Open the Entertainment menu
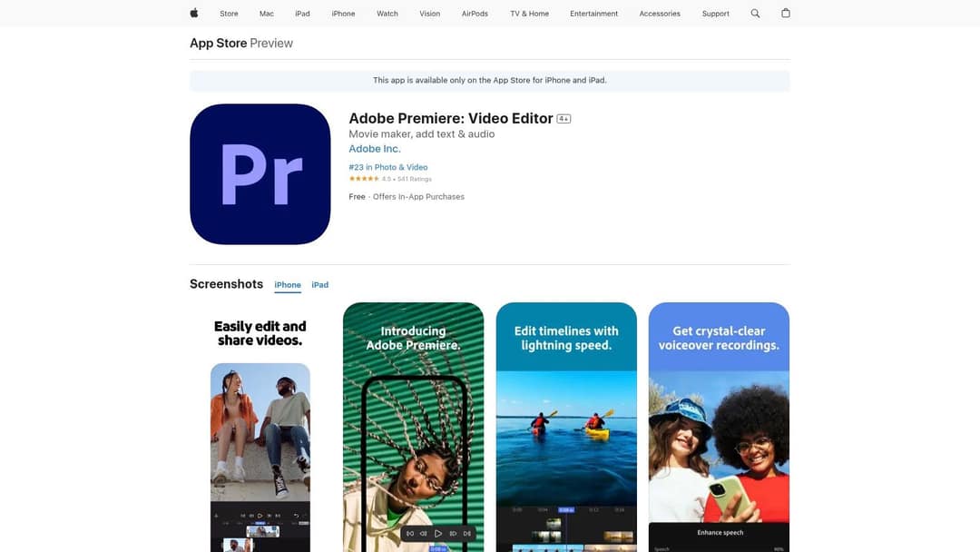The width and height of the screenshot is (980, 552). [593, 13]
